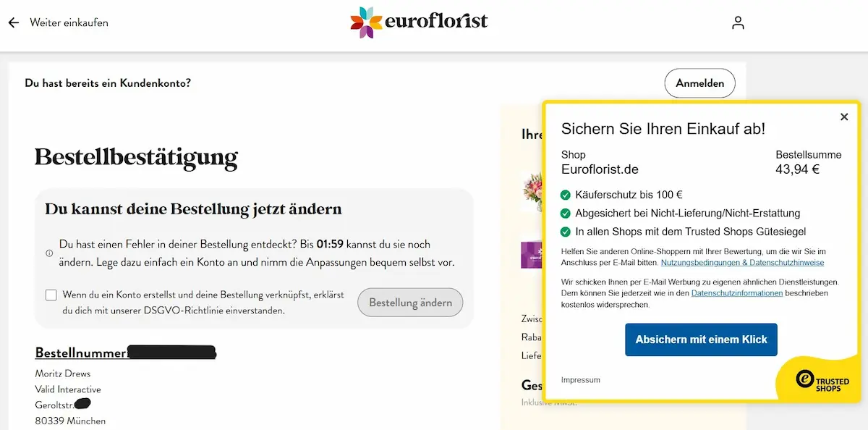The width and height of the screenshot is (868, 430).
Task: Click Absichern mit einem Klick
Action: [x=701, y=340]
